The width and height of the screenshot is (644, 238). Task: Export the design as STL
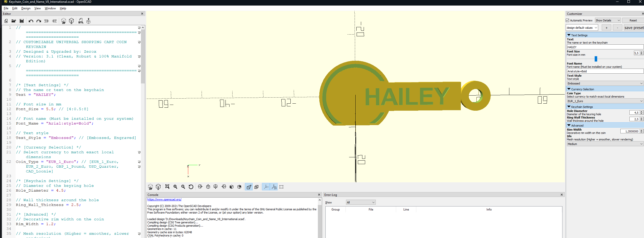coord(81,21)
